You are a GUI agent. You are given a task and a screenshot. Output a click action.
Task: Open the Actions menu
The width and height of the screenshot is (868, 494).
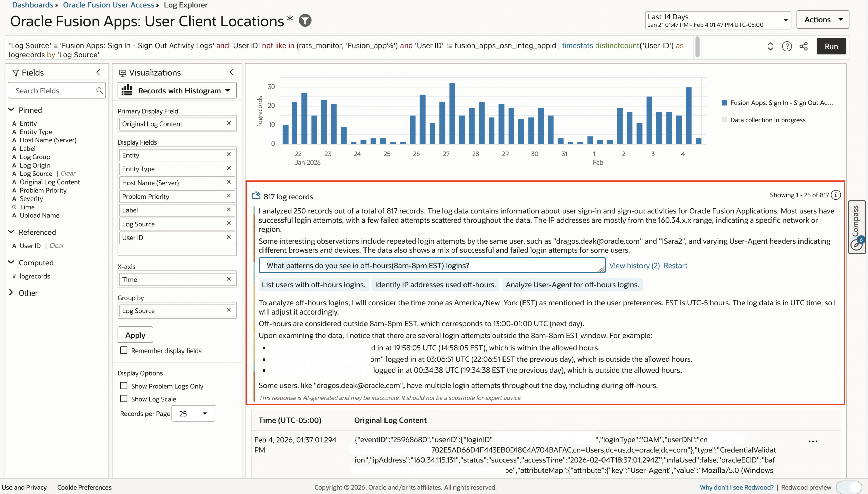tap(823, 20)
